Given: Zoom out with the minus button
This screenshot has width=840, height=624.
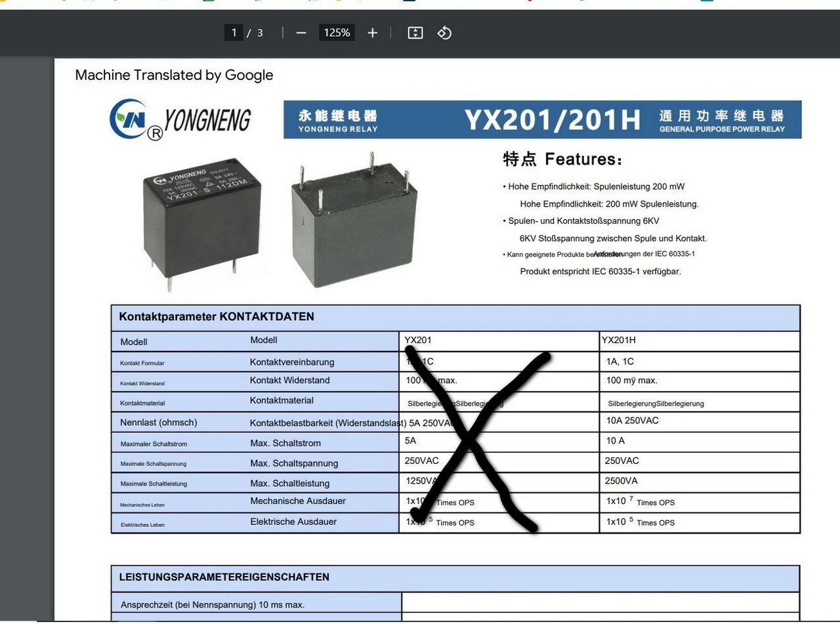Looking at the screenshot, I should (301, 33).
